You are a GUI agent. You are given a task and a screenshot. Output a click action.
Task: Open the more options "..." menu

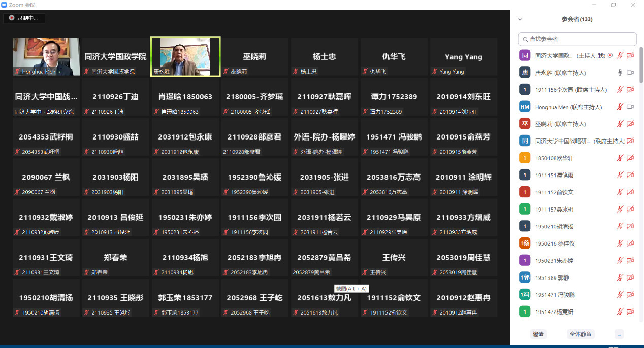(618, 334)
